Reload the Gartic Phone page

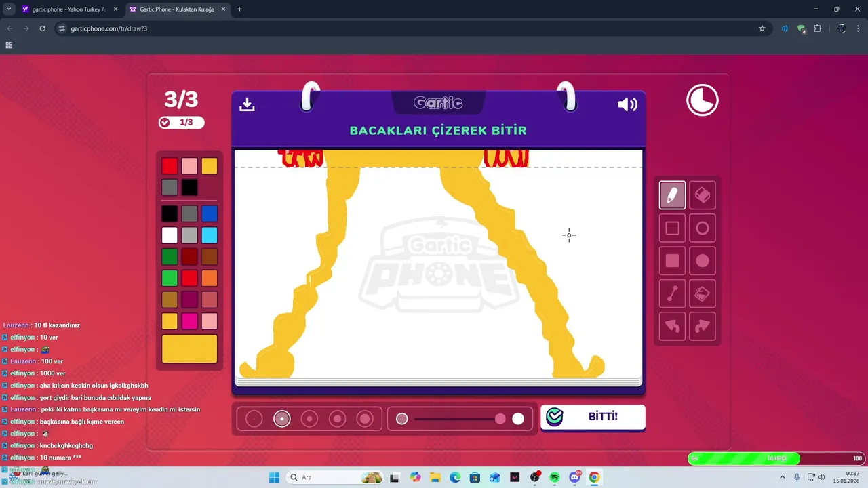pyautogui.click(x=42, y=28)
